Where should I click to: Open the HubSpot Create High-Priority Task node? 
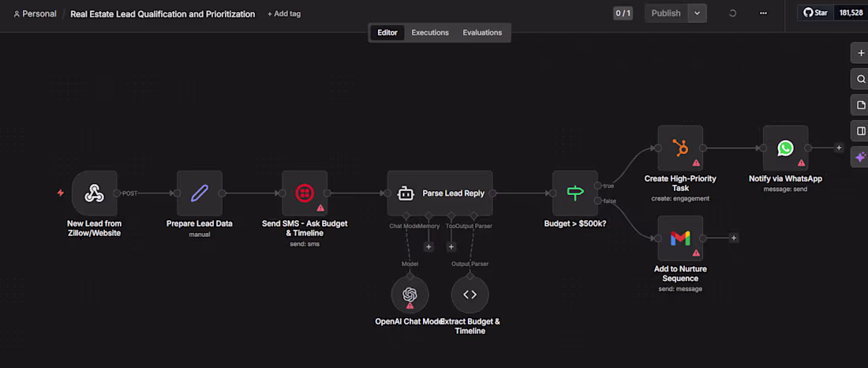[680, 148]
